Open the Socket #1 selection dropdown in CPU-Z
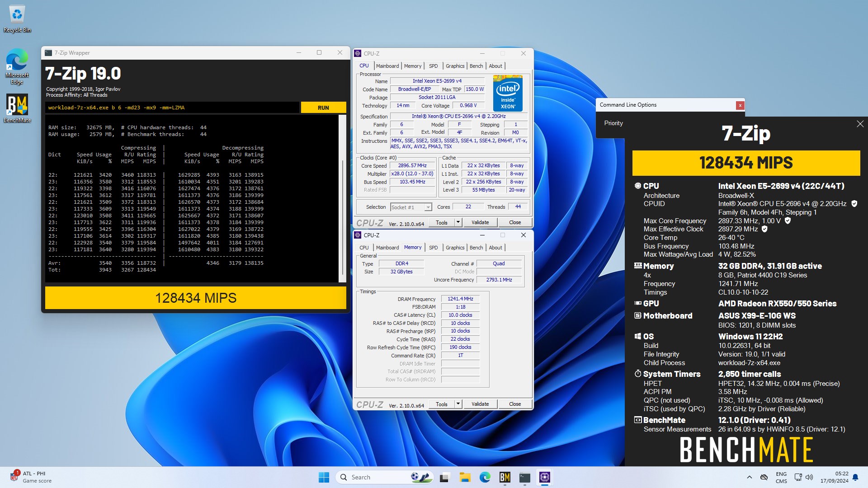Viewport: 868px width, 488px height. pyautogui.click(x=411, y=207)
